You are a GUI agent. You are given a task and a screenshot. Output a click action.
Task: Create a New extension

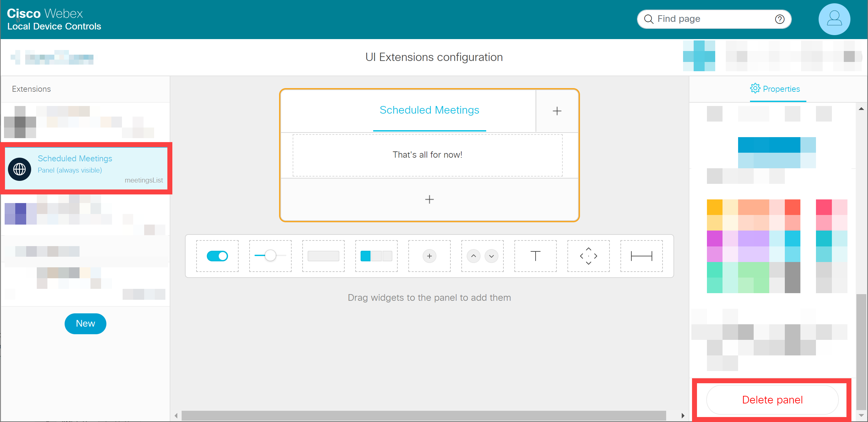[85, 323]
